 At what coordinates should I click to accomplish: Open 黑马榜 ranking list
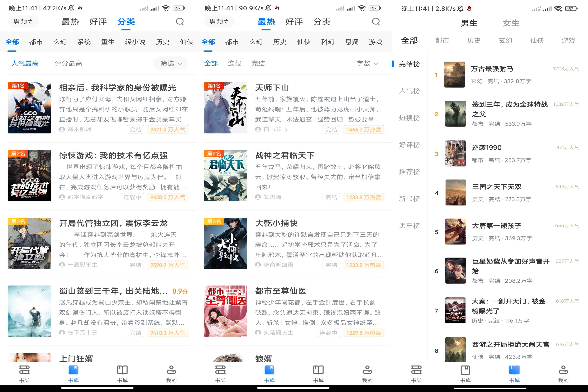point(409,226)
